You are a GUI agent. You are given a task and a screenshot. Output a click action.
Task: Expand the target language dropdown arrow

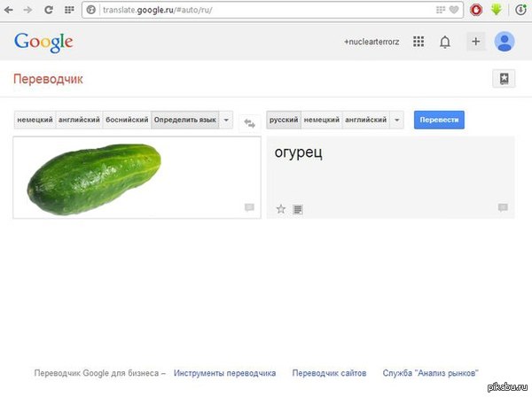(396, 120)
